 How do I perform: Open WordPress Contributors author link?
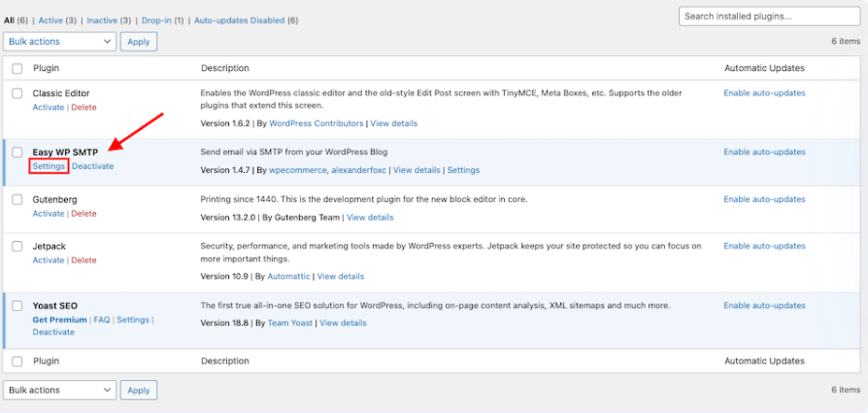(317, 123)
